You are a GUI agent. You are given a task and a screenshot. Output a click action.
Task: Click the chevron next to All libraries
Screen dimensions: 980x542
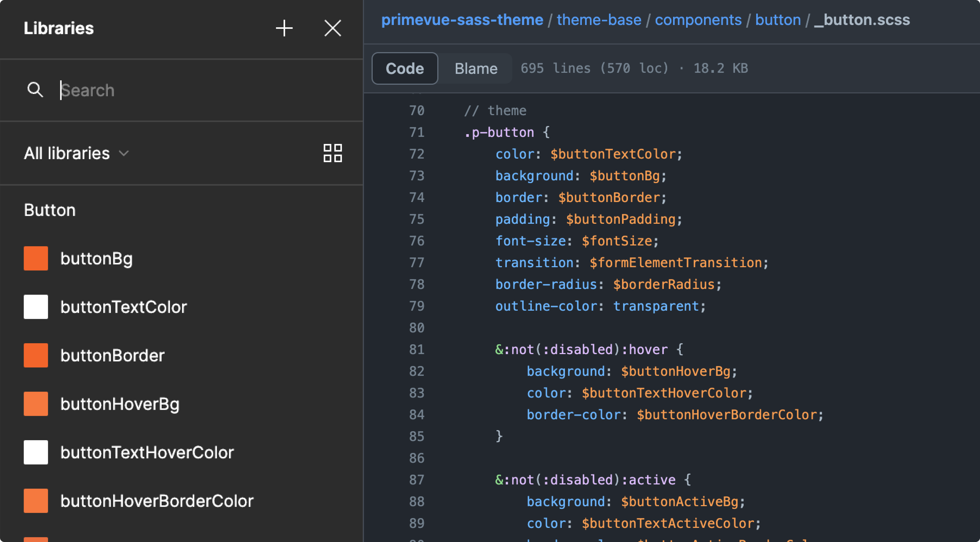click(x=124, y=154)
